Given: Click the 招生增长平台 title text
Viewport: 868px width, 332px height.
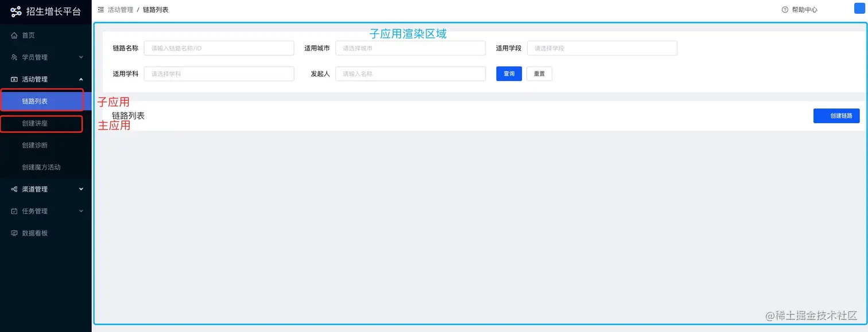Looking at the screenshot, I should tap(53, 11).
